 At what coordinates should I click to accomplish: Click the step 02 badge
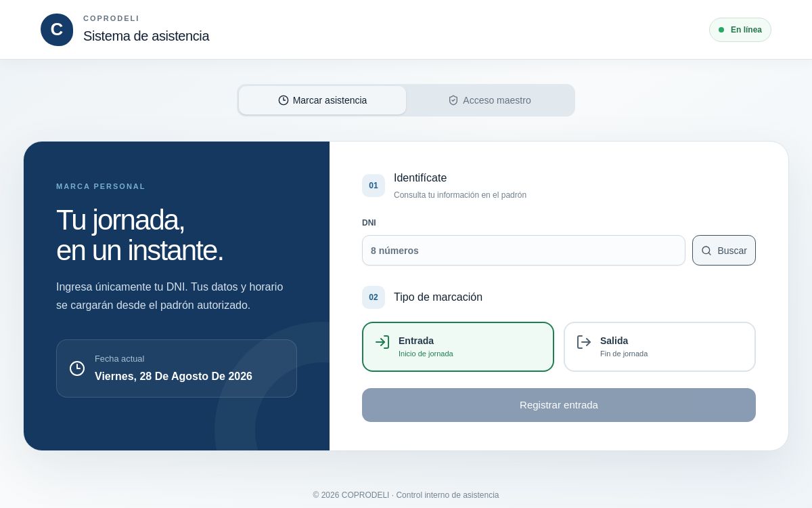coord(374,297)
